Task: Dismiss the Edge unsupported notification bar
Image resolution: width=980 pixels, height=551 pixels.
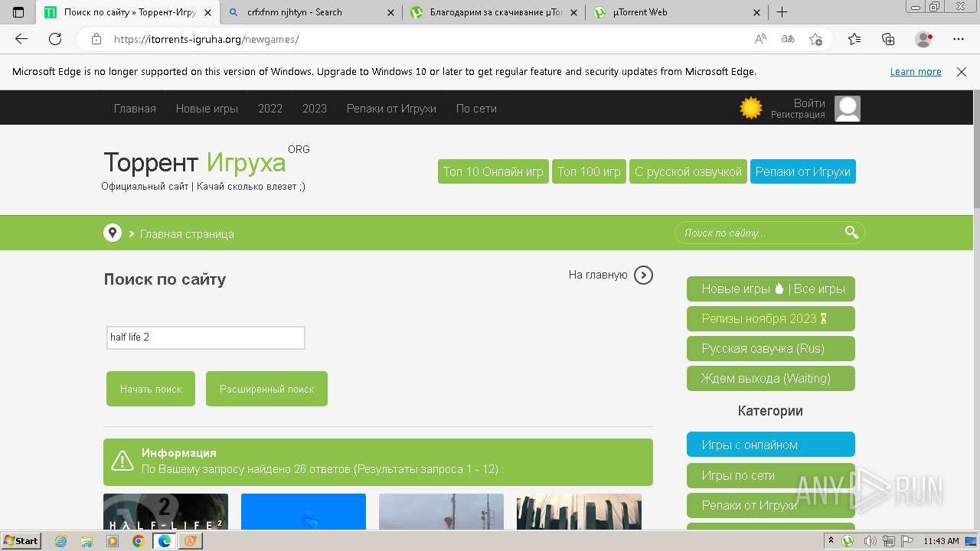Action: (x=962, y=72)
